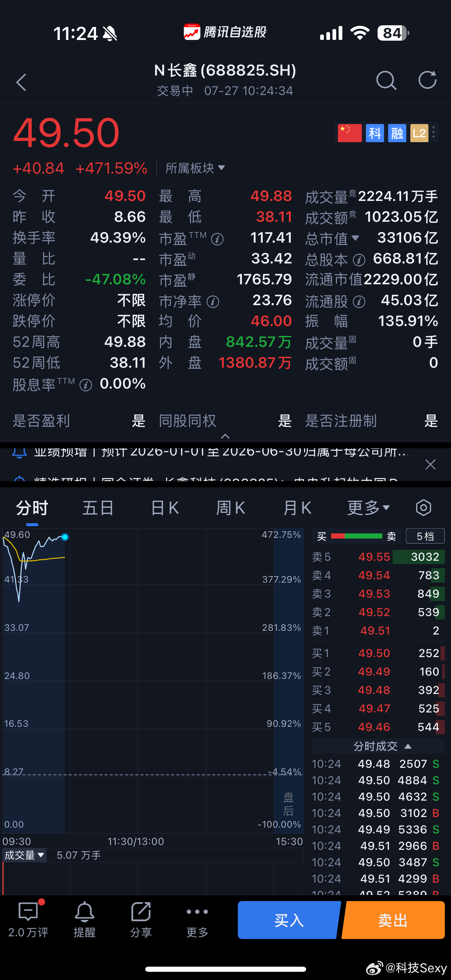Image resolution: width=451 pixels, height=980 pixels.
Task: Tap the 委比 -47.08% value
Action: point(115,279)
